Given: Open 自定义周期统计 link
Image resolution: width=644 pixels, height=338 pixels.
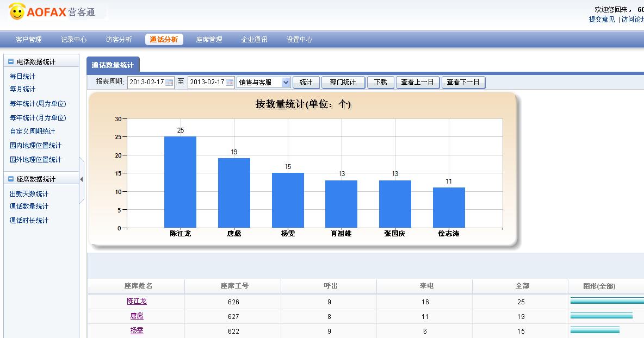Looking at the screenshot, I should (x=33, y=132).
